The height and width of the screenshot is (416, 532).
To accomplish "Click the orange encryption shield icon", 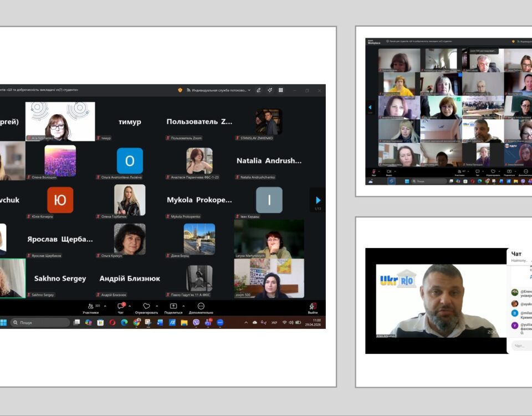I will pos(180,90).
